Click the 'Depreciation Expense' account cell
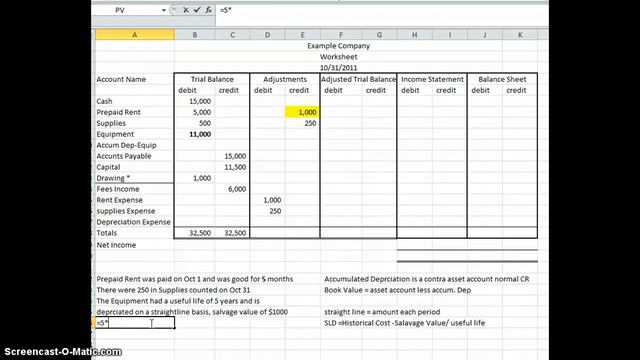The width and height of the screenshot is (640, 360). [x=133, y=222]
